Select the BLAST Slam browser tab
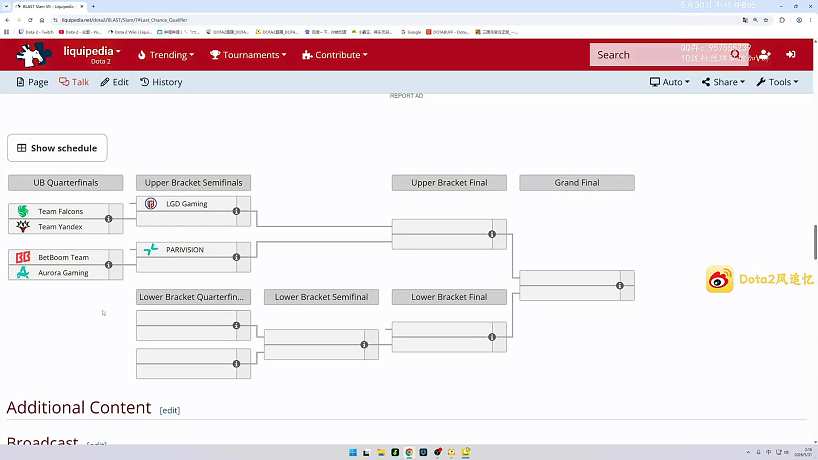This screenshot has width=818, height=460. click(x=49, y=6)
